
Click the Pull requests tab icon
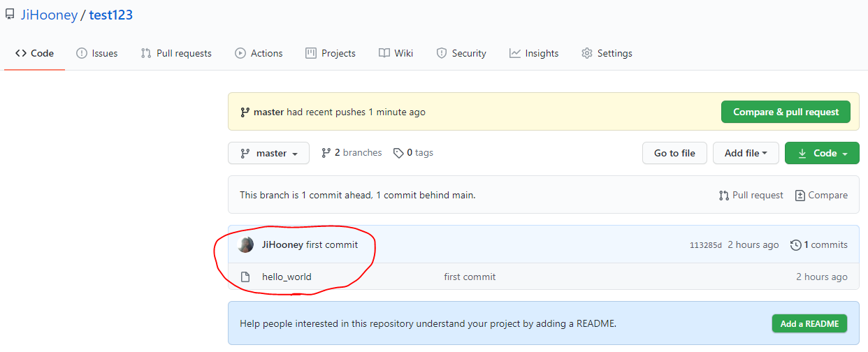pos(146,53)
